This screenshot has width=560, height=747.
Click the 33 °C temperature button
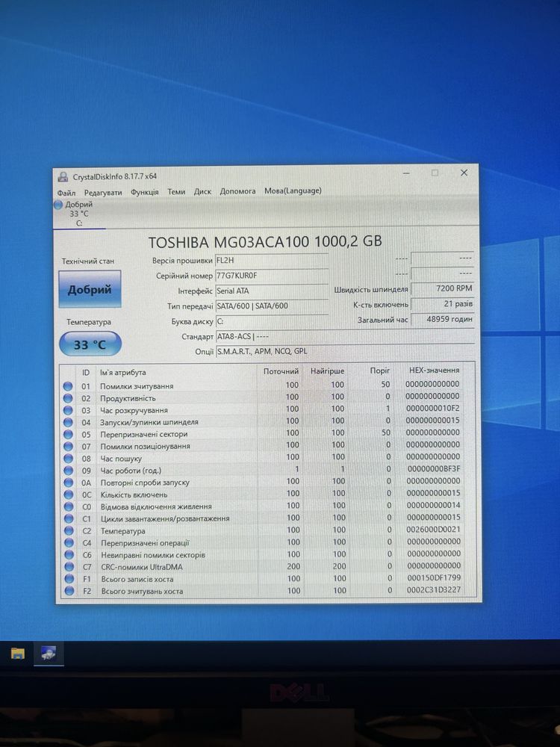(90, 344)
